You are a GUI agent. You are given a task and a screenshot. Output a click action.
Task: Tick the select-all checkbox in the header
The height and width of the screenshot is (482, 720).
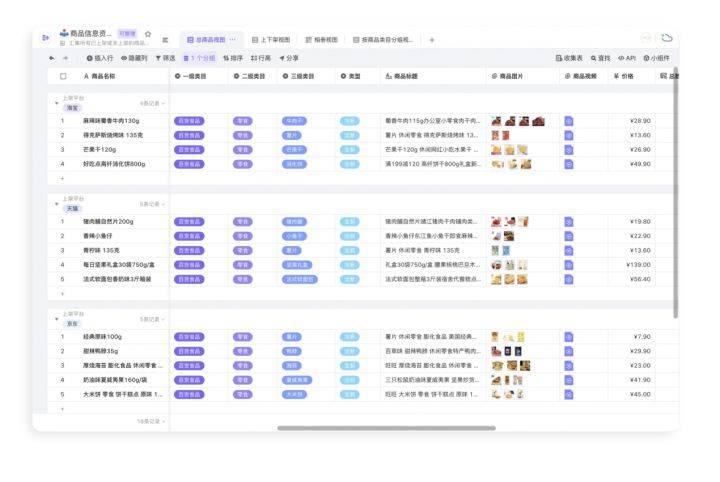coord(63,76)
